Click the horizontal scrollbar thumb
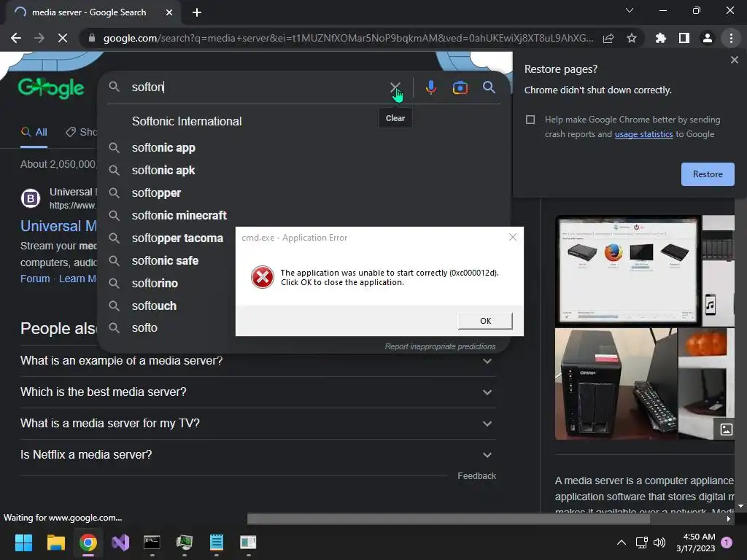Screen dimensions: 747x560 pos(449,519)
